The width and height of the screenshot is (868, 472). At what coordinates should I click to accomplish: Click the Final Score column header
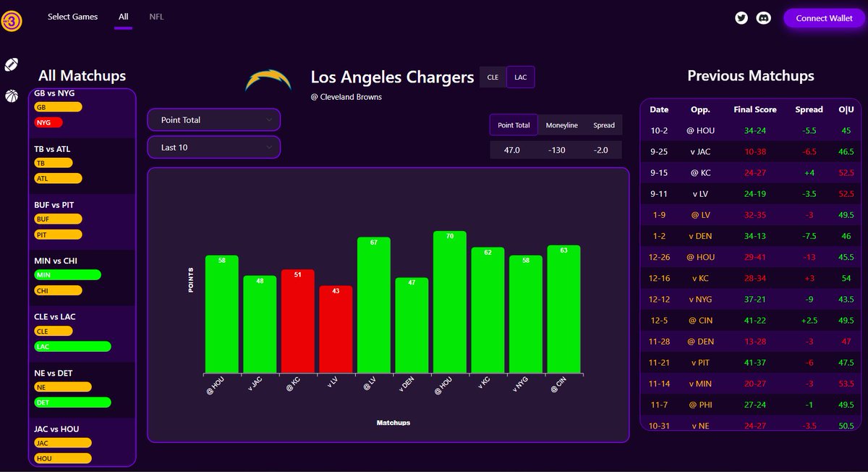754,109
